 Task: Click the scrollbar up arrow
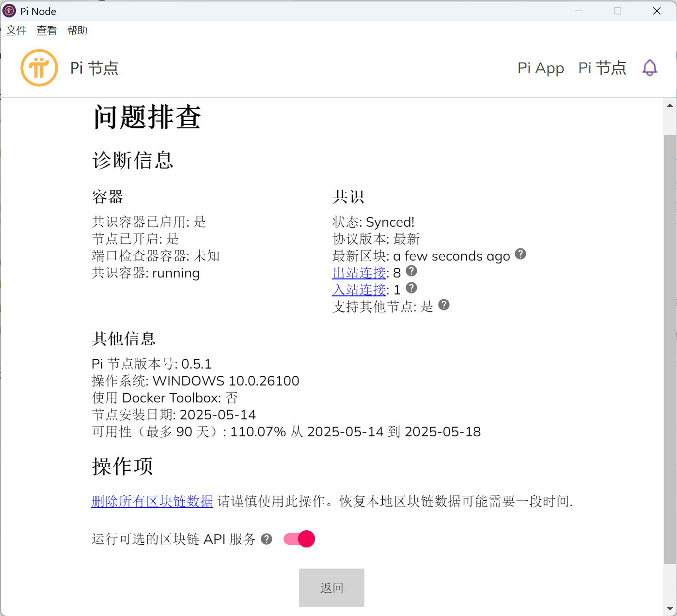pos(670,105)
